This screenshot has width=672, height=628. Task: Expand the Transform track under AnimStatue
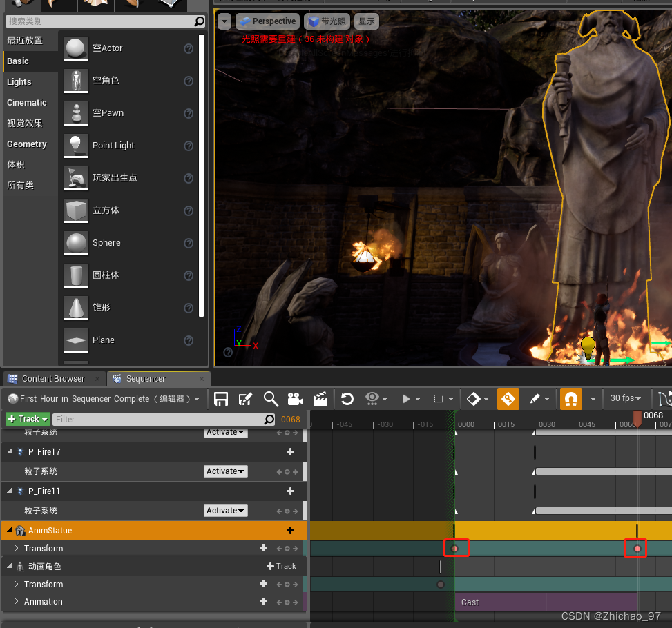(x=17, y=549)
